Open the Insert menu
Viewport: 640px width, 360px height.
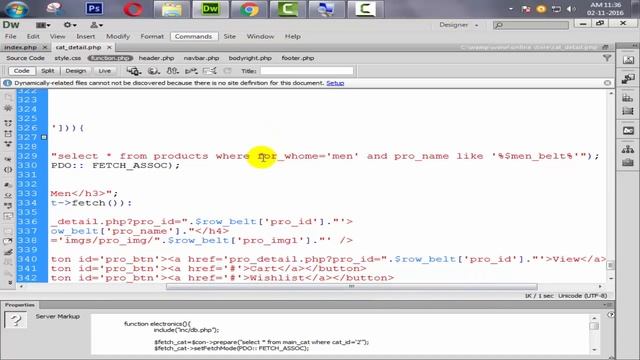(85, 36)
